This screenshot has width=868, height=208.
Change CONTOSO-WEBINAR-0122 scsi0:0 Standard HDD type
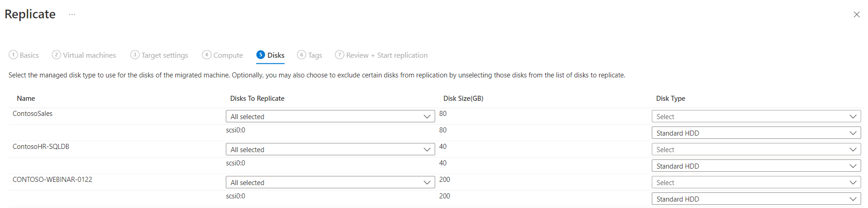click(756, 199)
